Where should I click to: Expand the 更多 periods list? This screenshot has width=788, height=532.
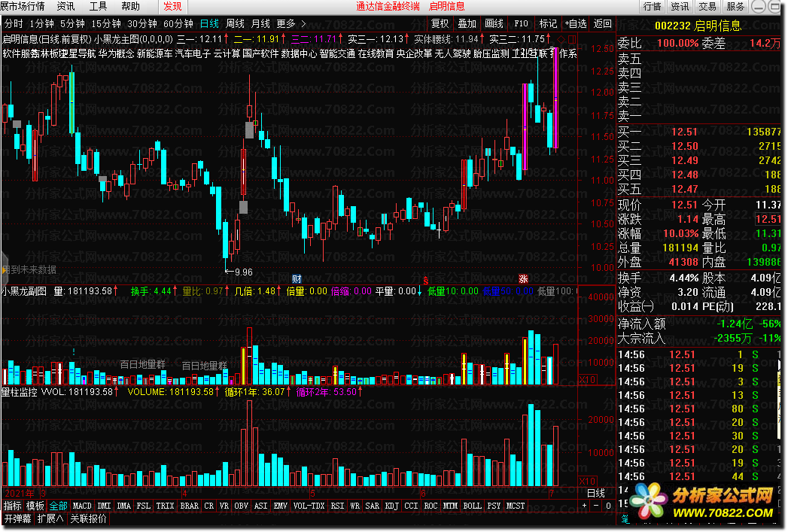[291, 23]
